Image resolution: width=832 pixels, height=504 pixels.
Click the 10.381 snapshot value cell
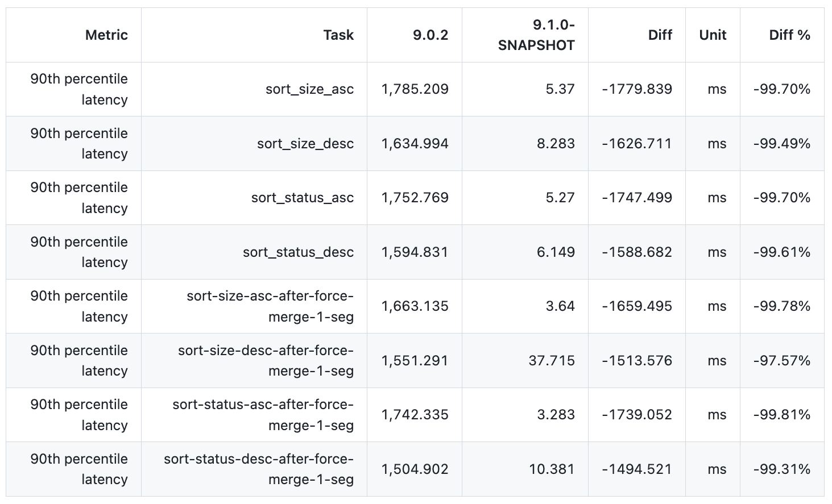click(552, 469)
